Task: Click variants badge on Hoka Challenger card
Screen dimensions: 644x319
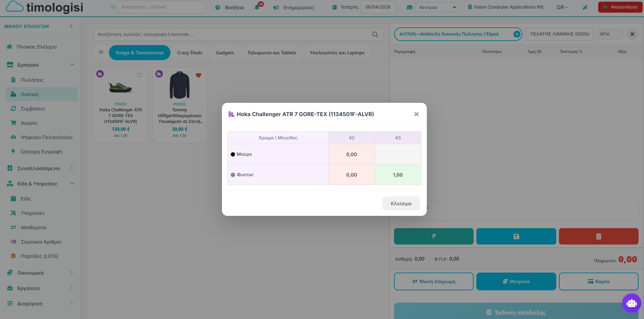Action: [100, 74]
